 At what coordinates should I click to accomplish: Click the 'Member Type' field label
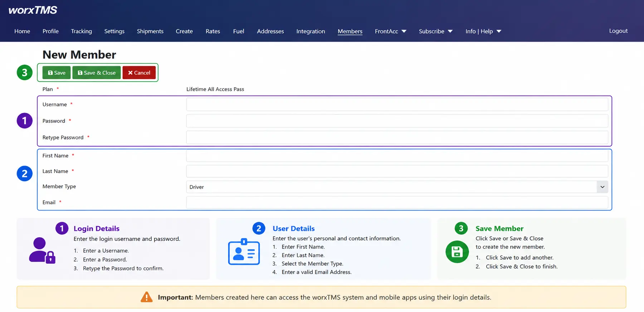coord(59,186)
